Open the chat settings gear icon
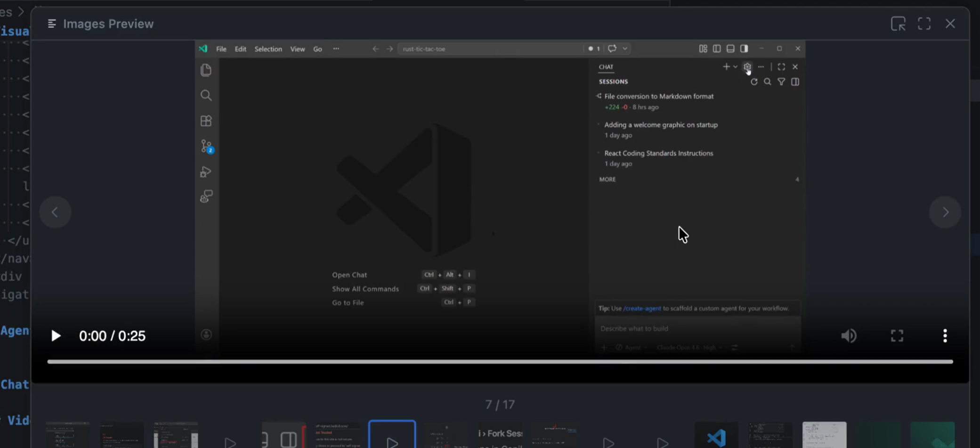This screenshot has width=980, height=448. (x=747, y=67)
